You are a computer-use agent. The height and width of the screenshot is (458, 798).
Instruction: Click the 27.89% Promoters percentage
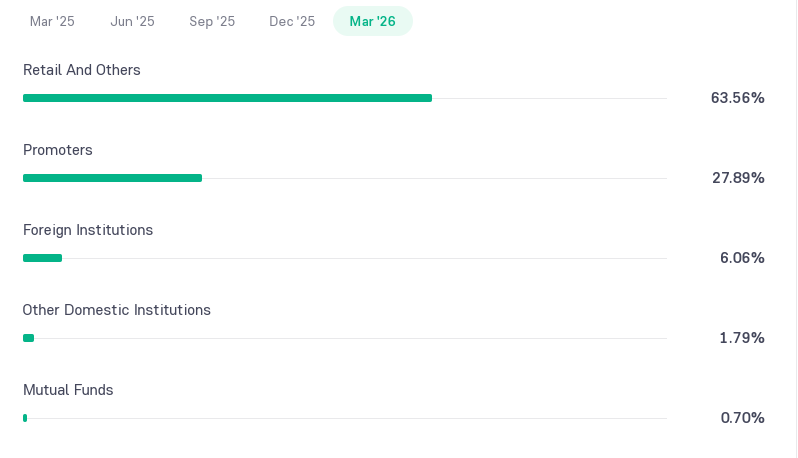point(738,178)
